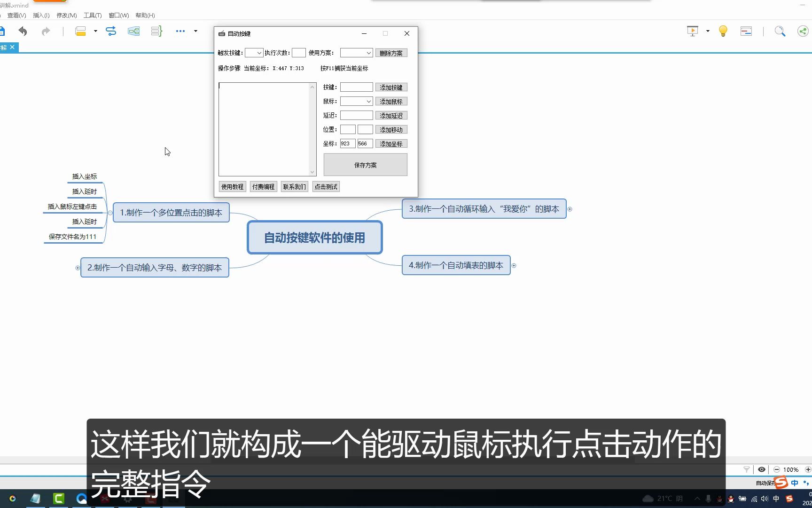Click the 删除方案 button

391,53
